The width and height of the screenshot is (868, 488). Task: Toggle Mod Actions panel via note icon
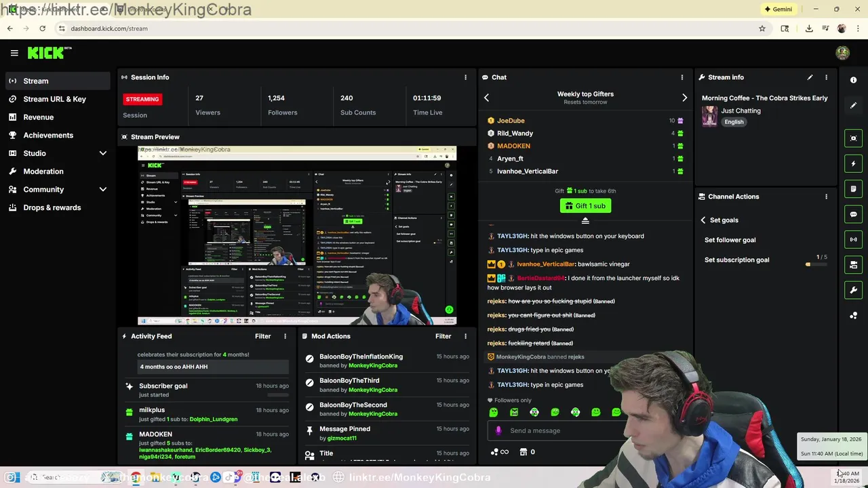(x=854, y=189)
